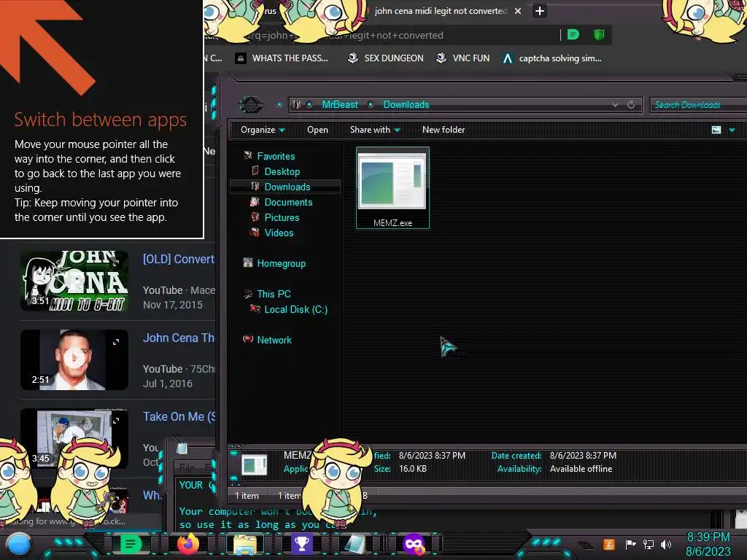Open the John Cena MIDI to 8-bit thumbnail

(x=74, y=281)
